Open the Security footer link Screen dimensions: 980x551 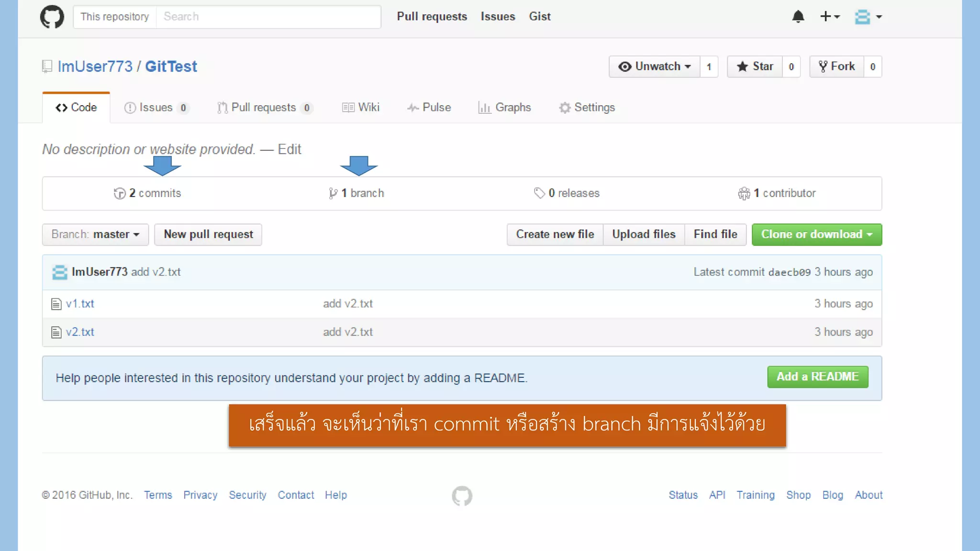247,495
